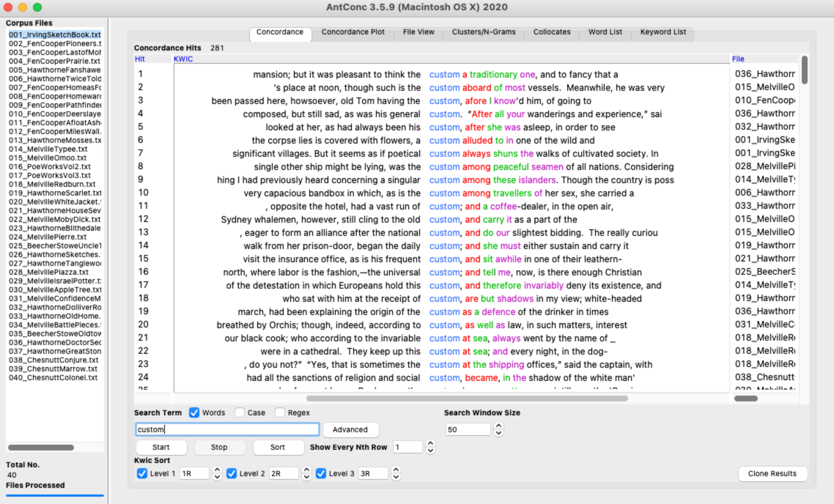Select 022_MelvilleMobyDick.txt corpus file

(55, 219)
